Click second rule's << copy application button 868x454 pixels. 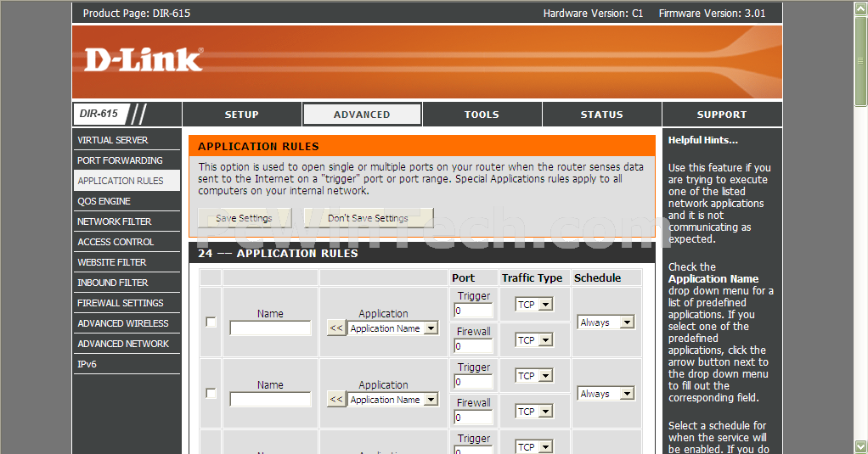[x=336, y=399]
